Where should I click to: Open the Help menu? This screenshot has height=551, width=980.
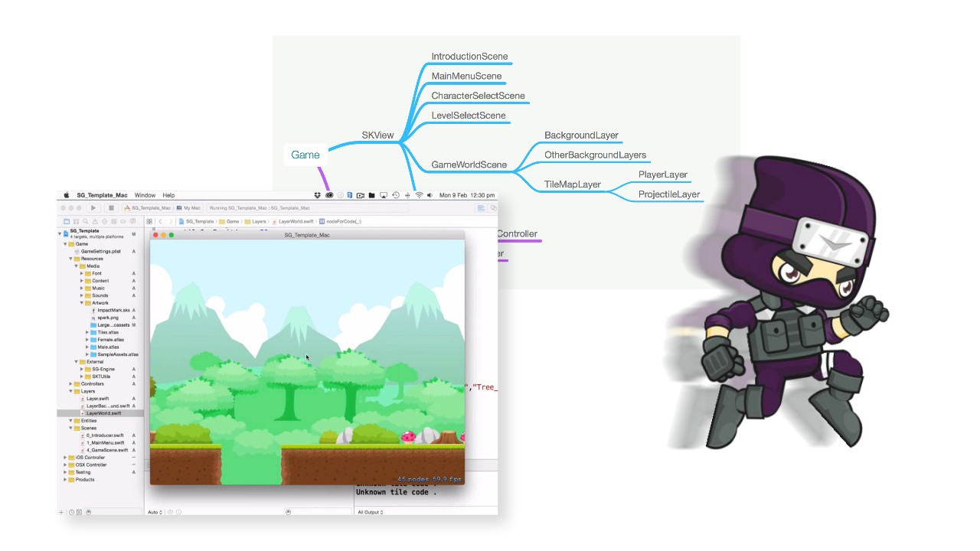[x=168, y=195]
